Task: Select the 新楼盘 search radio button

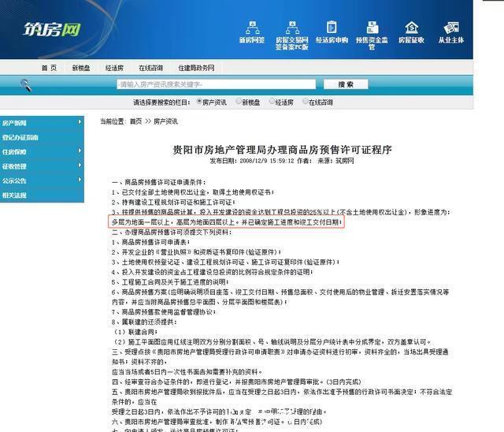Action: pos(239,102)
